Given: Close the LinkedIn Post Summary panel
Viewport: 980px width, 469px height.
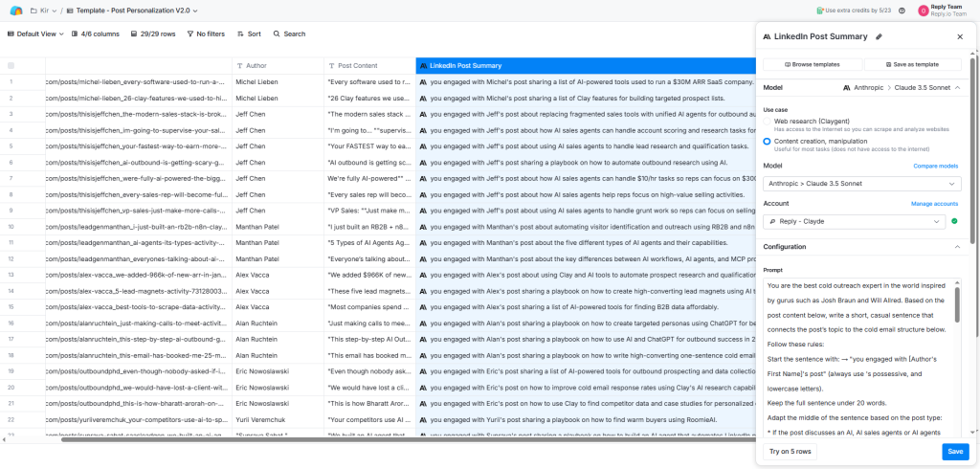Looking at the screenshot, I should [960, 37].
